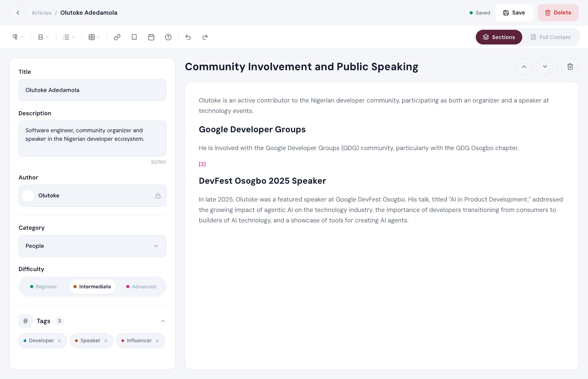Screen dimensions: 588x379
Task: Select Beginner difficulty
Action: (x=43, y=287)
